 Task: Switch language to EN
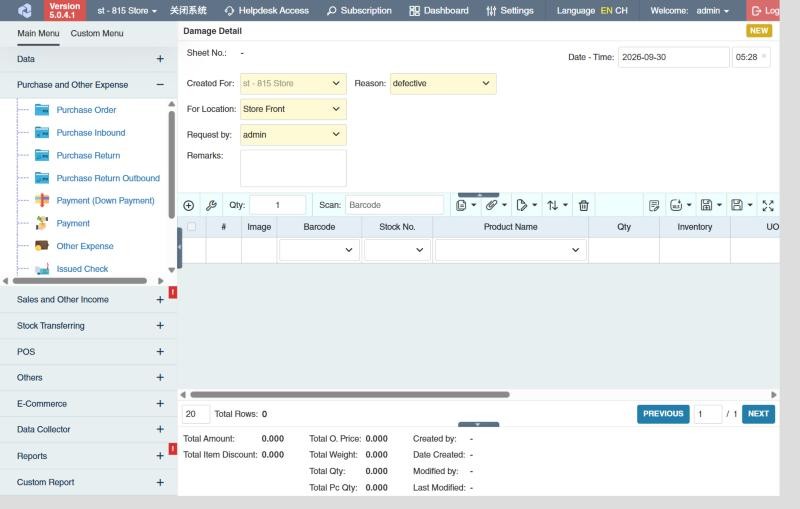click(x=606, y=10)
